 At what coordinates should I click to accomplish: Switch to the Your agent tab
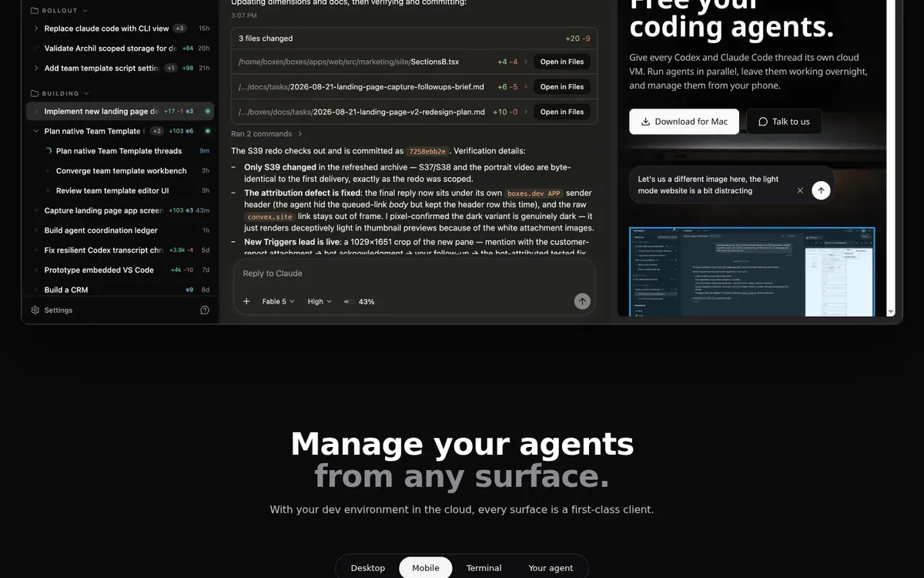pyautogui.click(x=551, y=568)
